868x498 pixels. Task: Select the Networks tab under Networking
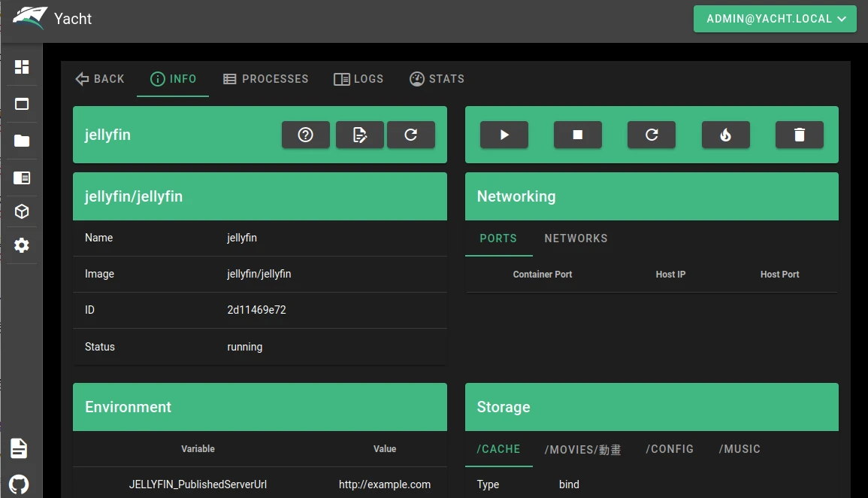pos(576,238)
